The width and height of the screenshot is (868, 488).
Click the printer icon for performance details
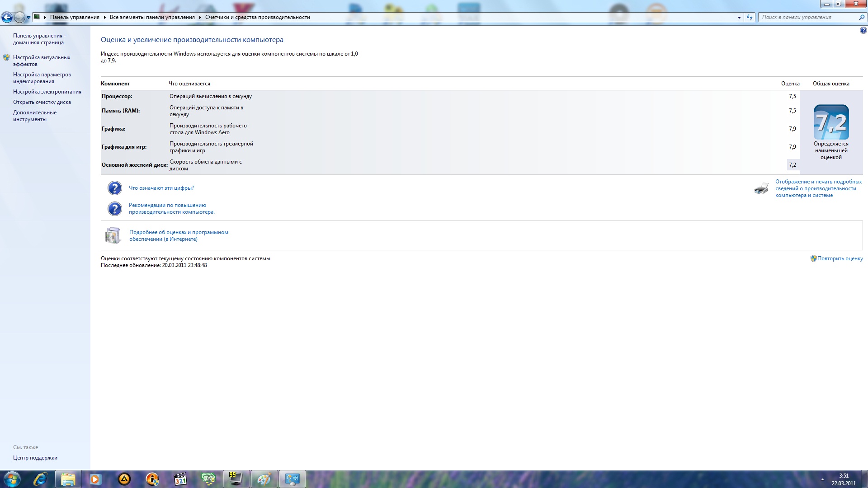click(x=761, y=188)
